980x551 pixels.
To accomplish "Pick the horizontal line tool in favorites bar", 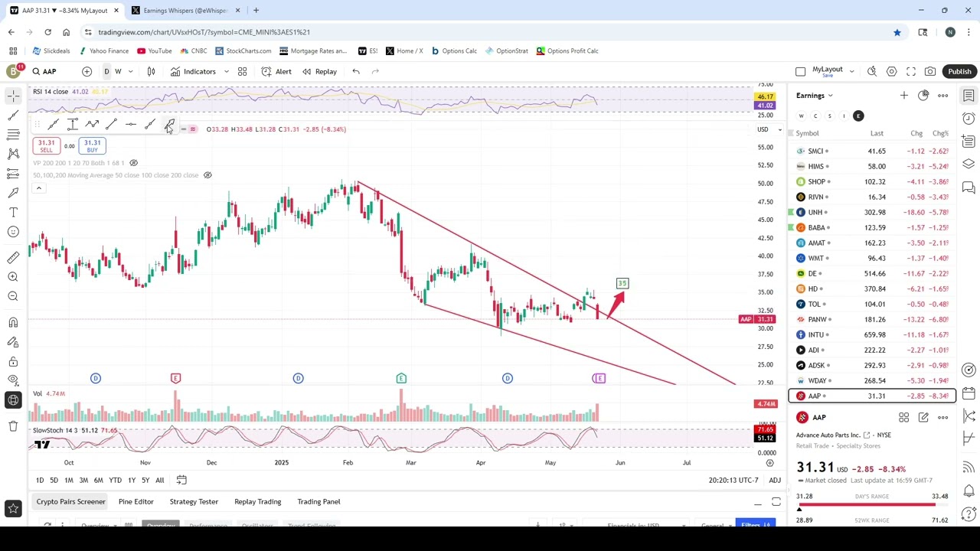I will (x=131, y=125).
